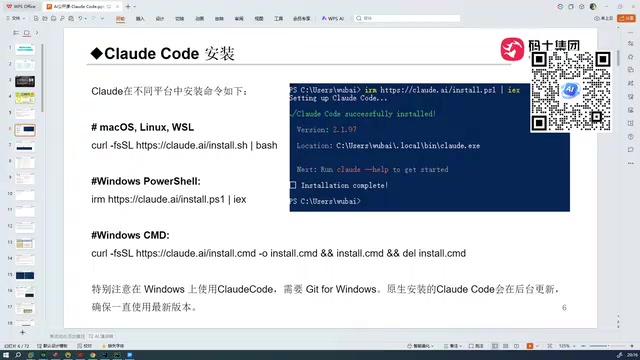Click the Undo arrow icon
The image size is (640, 360).
click(80, 18)
